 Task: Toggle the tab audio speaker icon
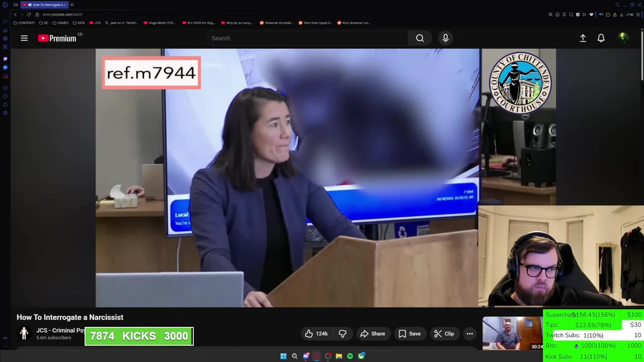601,15
